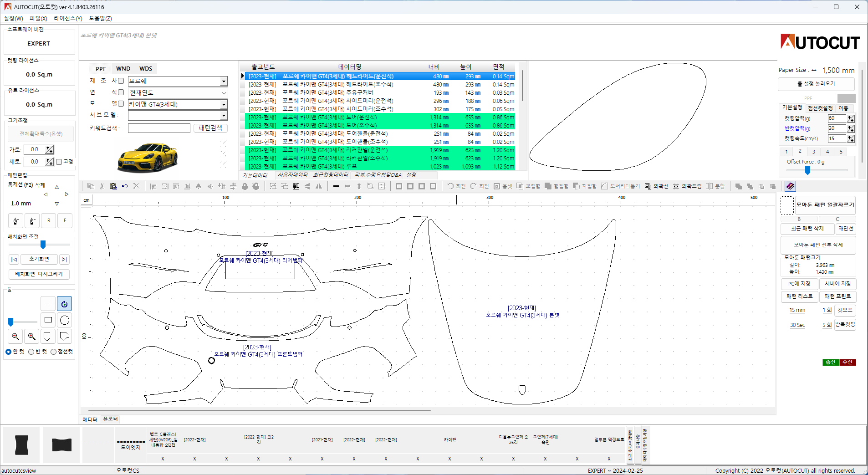868x475 pixels.
Task: Click the 반컷압력 value stepper
Action: (x=851, y=128)
